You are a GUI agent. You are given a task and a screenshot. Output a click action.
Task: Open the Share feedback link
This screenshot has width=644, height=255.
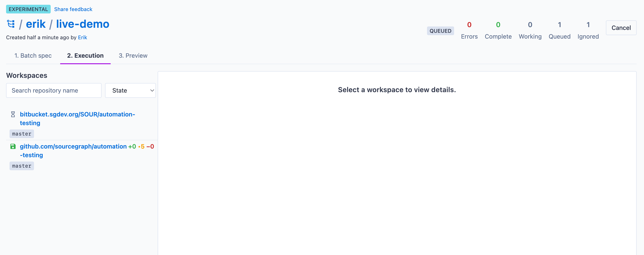[x=73, y=9]
